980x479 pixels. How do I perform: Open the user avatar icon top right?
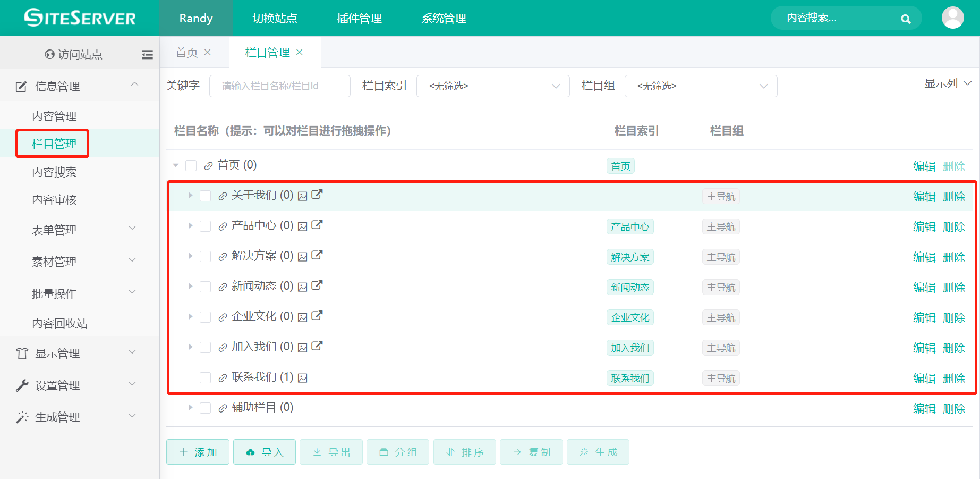coord(952,18)
